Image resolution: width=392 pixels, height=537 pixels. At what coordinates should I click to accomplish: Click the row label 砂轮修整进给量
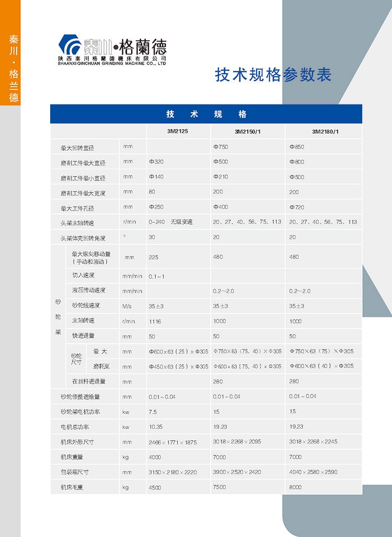(x=80, y=396)
